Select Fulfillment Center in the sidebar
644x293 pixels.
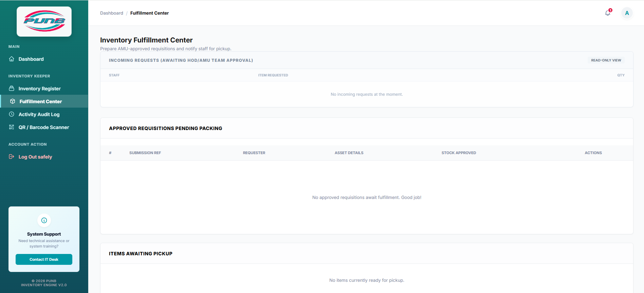point(44,101)
